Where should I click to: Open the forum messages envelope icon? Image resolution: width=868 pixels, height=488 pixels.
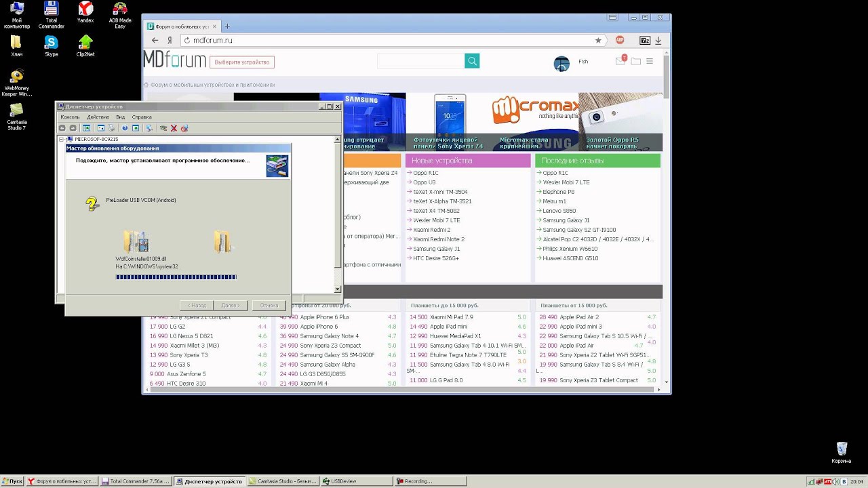click(x=620, y=61)
